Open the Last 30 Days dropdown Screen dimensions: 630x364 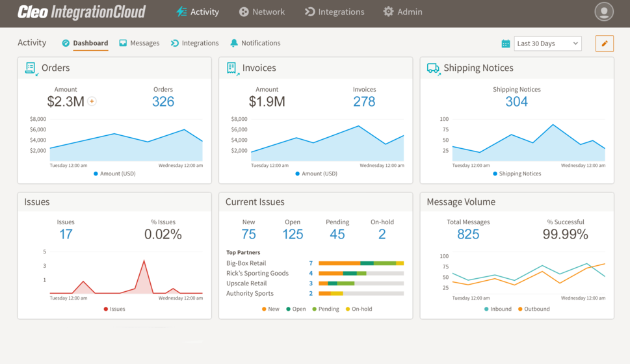pyautogui.click(x=547, y=44)
